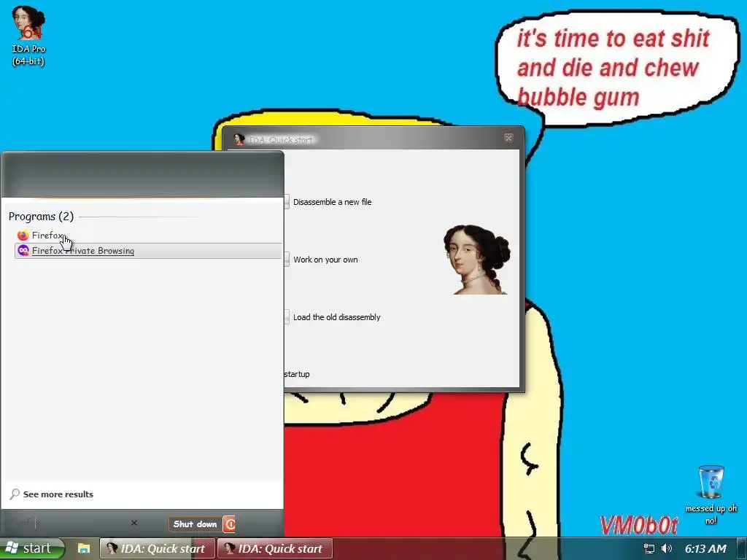Click the IDA icon in the dialog title bar

239,139
